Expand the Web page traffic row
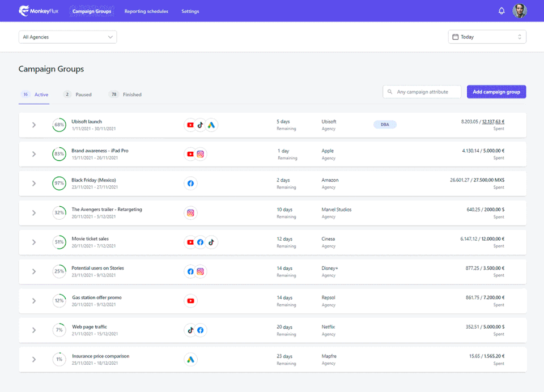544x392 pixels. tap(34, 330)
